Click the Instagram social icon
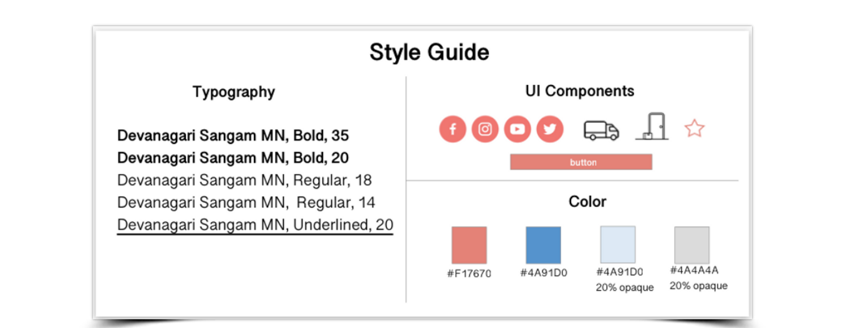This screenshot has width=868, height=328. pos(485,130)
